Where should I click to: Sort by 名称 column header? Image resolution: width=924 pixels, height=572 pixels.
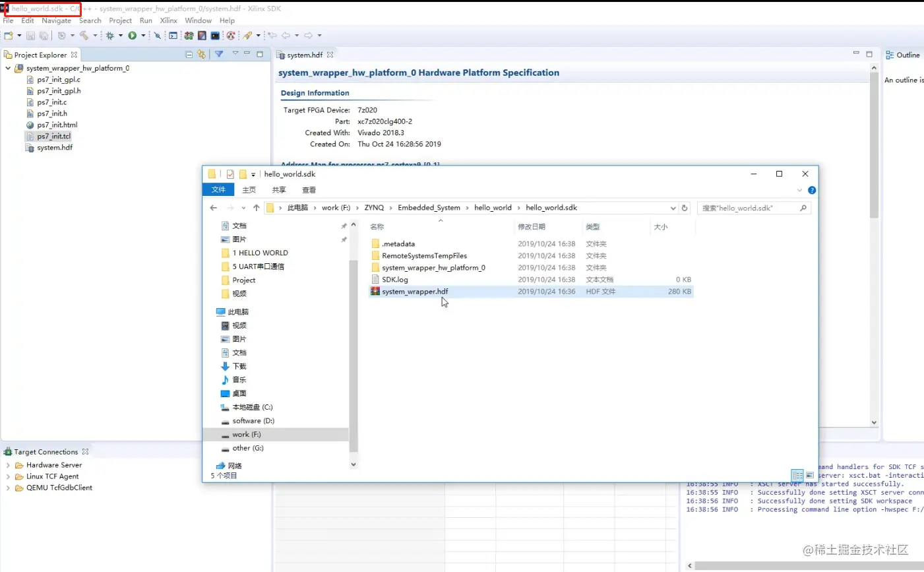click(x=377, y=227)
